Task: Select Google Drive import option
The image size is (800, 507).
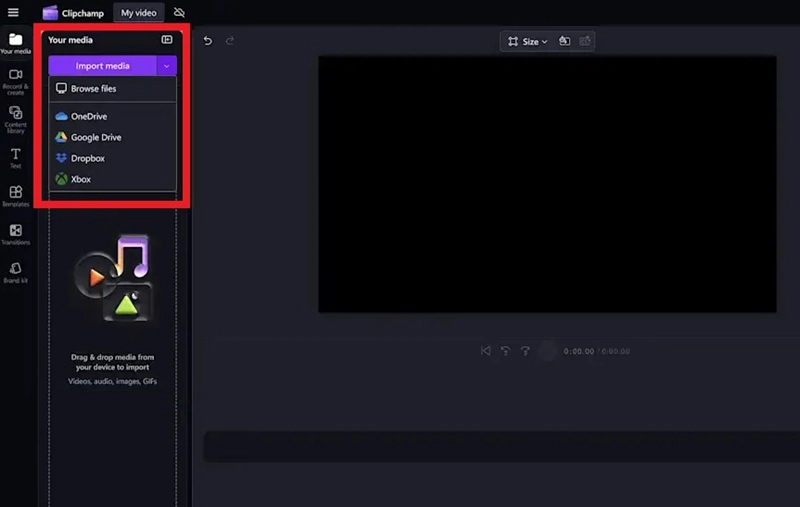Action: [113, 137]
